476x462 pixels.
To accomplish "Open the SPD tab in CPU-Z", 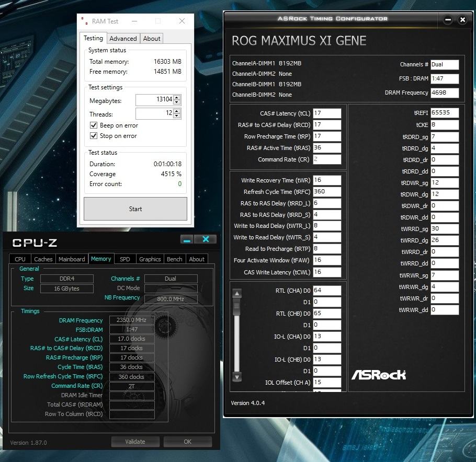I will [x=125, y=259].
